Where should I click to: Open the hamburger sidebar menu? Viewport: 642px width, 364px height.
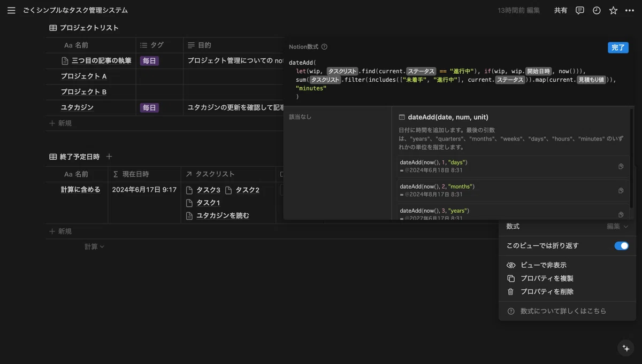[x=11, y=10]
